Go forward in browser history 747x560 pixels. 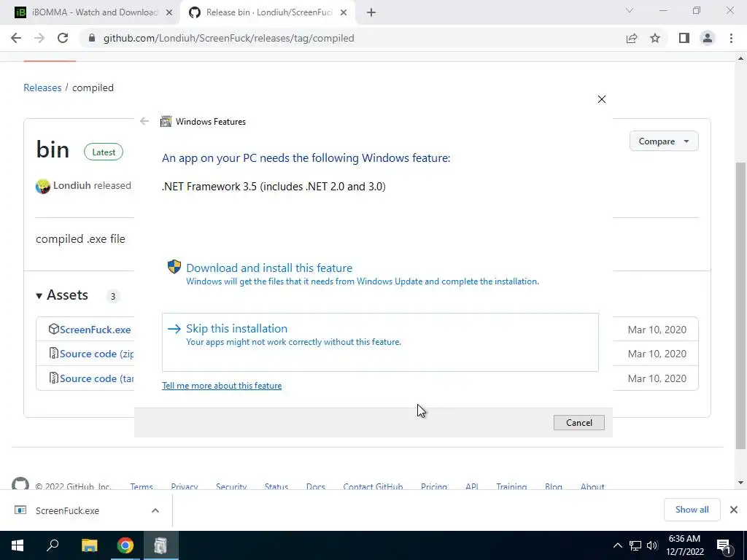point(39,38)
